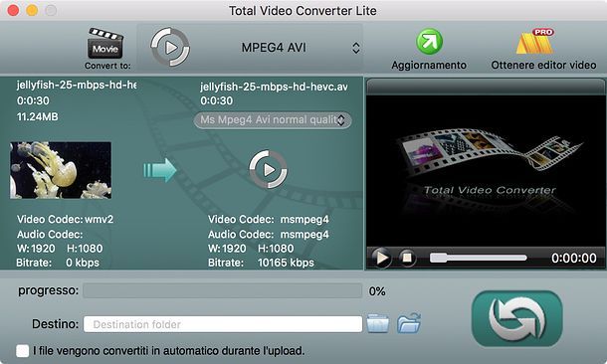Minimize window with the yellow button

(32, 11)
